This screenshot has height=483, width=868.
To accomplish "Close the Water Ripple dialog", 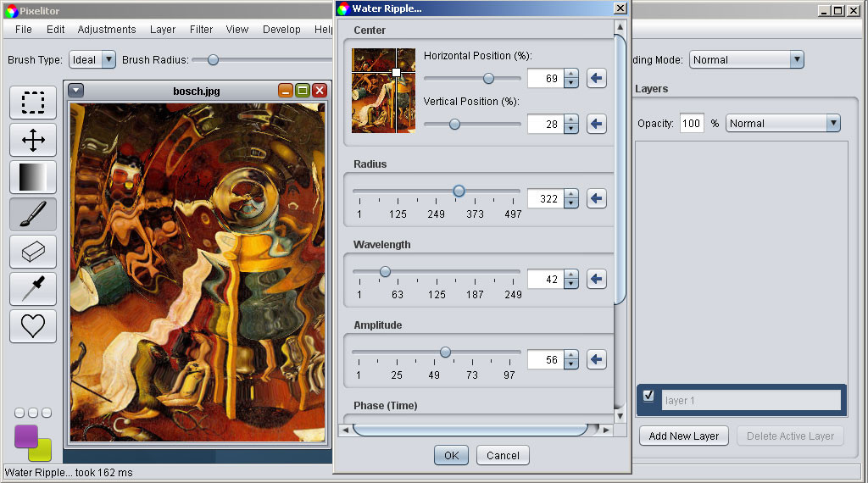I will click(620, 8).
